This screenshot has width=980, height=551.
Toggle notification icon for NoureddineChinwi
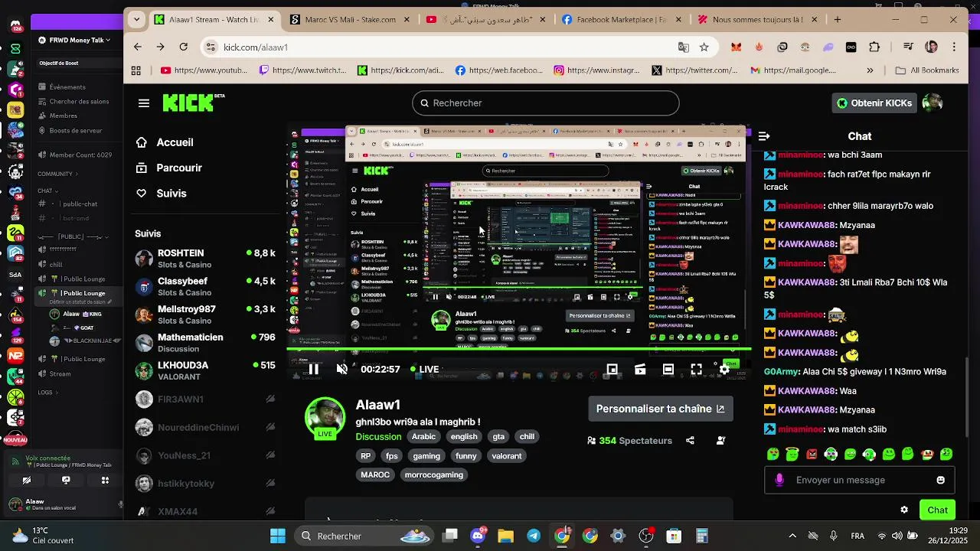(x=270, y=427)
